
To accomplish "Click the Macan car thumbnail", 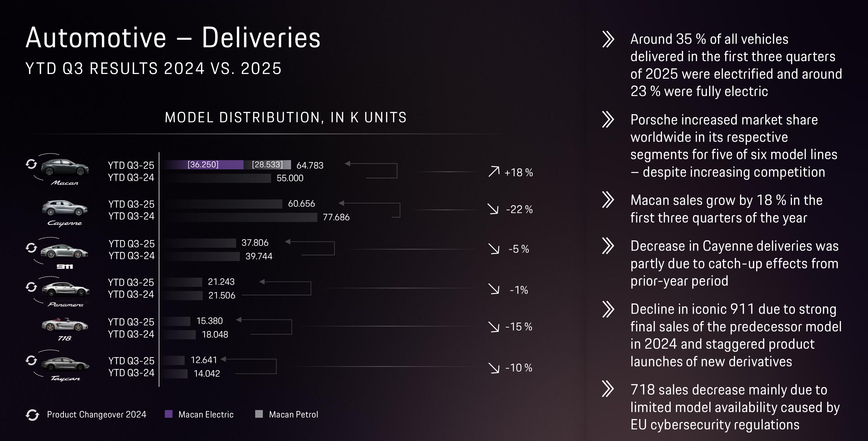I will click(65, 167).
